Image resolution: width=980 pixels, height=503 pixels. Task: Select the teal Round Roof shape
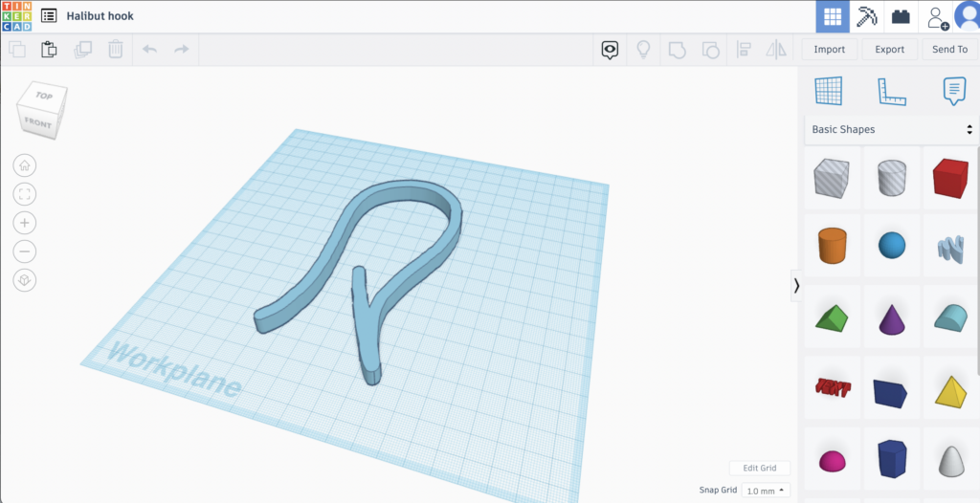(x=950, y=317)
